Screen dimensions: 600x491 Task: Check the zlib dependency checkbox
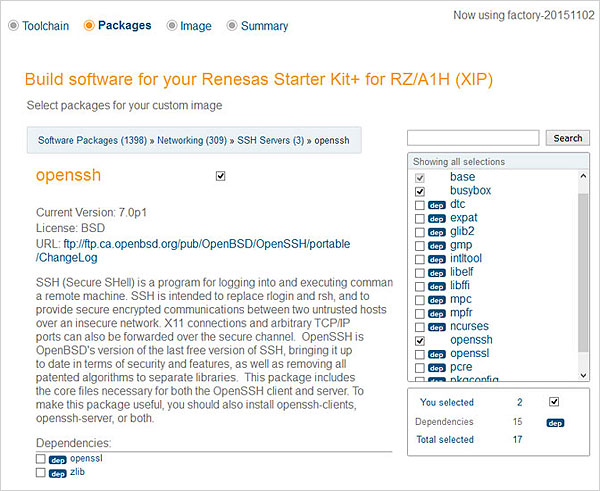coord(41,472)
